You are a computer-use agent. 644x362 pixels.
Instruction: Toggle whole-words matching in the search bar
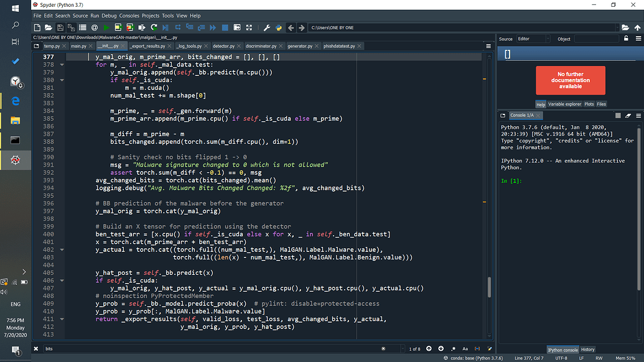tap(477, 348)
